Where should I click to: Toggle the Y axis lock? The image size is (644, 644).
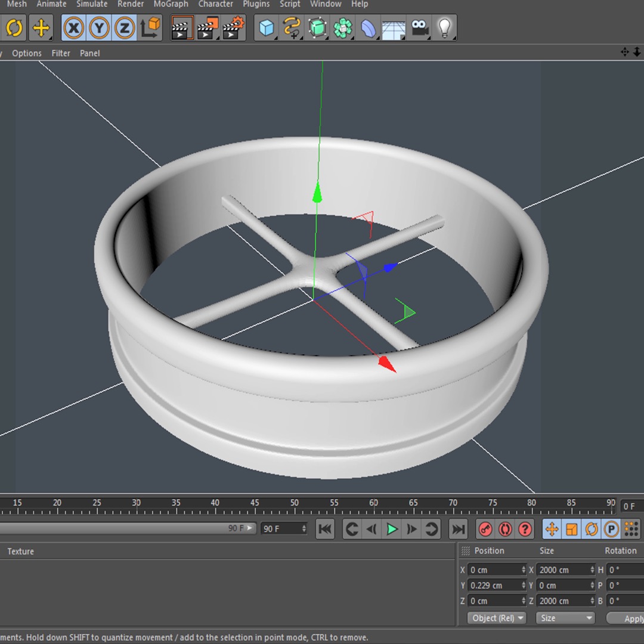click(98, 27)
